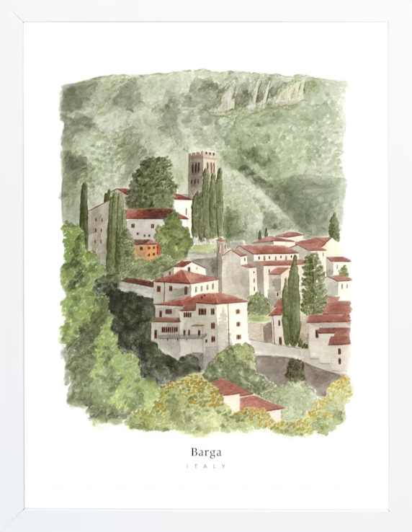Click the pyramid-roofed house in center
The image size is (412, 532).
click(186, 286)
